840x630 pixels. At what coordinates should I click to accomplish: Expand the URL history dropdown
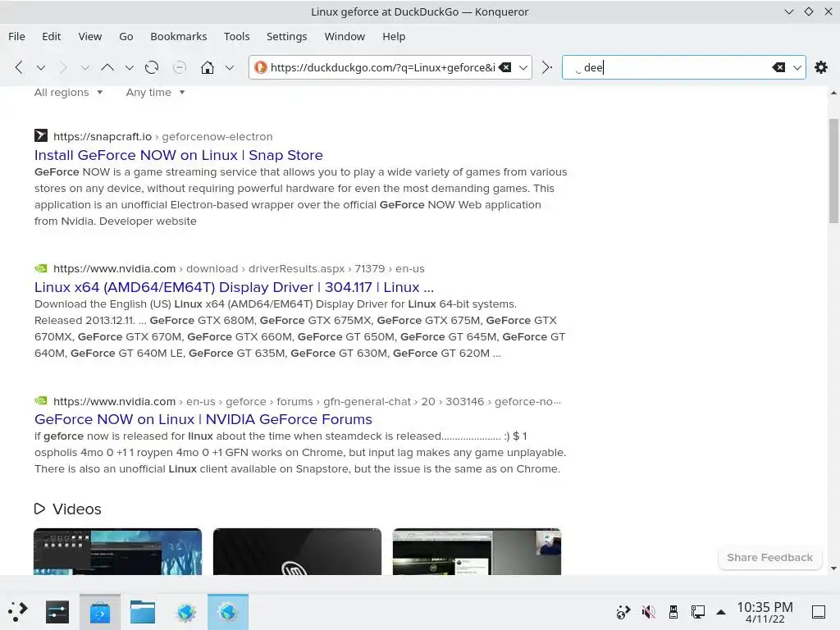[x=523, y=67]
